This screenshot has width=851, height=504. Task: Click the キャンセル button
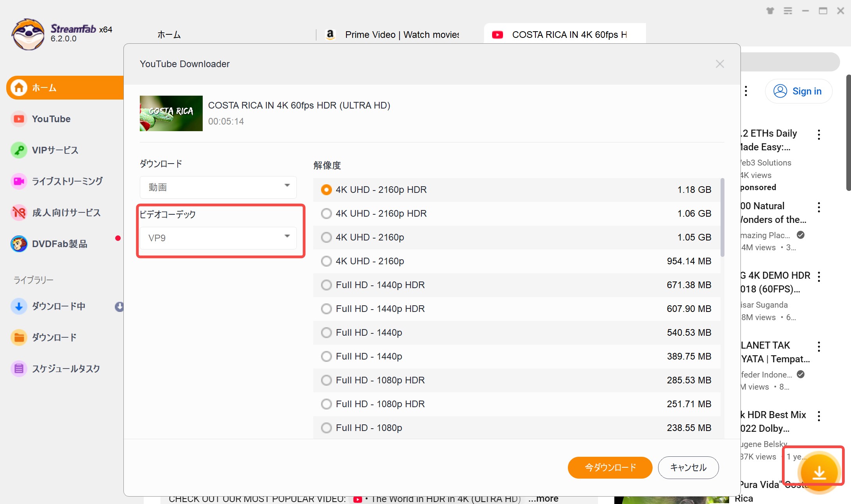coord(688,467)
